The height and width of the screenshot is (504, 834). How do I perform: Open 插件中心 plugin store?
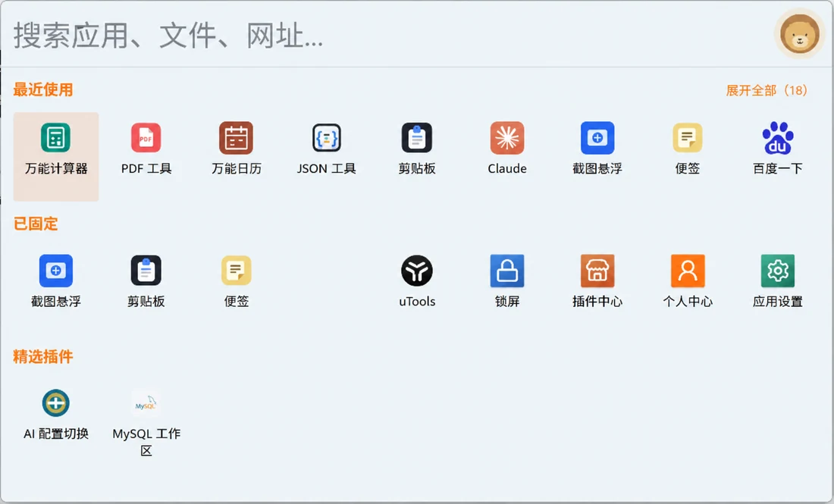click(597, 281)
